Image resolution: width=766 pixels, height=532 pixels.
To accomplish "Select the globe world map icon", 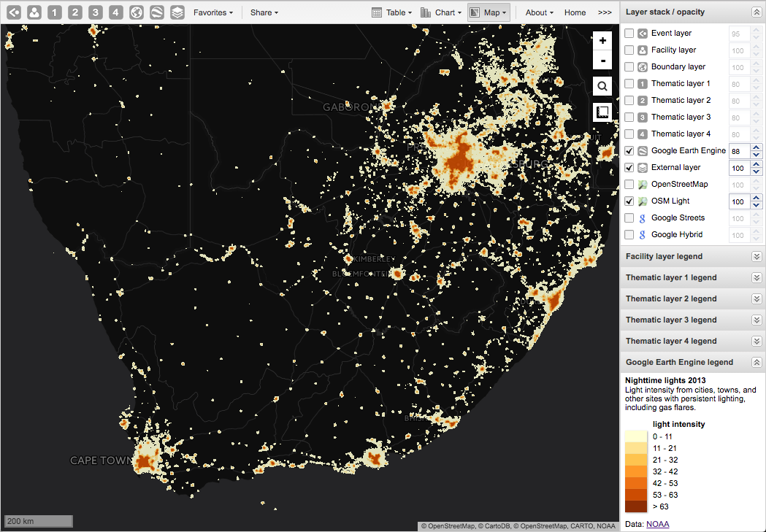I will pyautogui.click(x=134, y=12).
